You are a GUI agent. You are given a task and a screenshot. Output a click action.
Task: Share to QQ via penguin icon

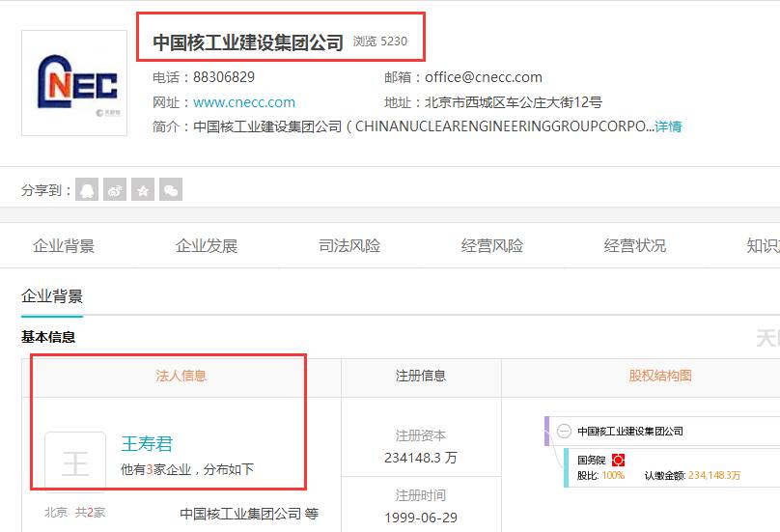(87, 189)
